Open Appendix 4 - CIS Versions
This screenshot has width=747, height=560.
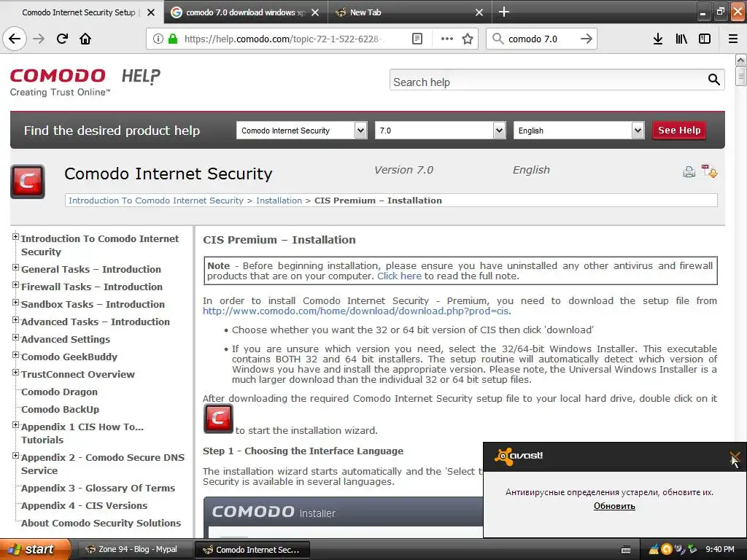85,506
